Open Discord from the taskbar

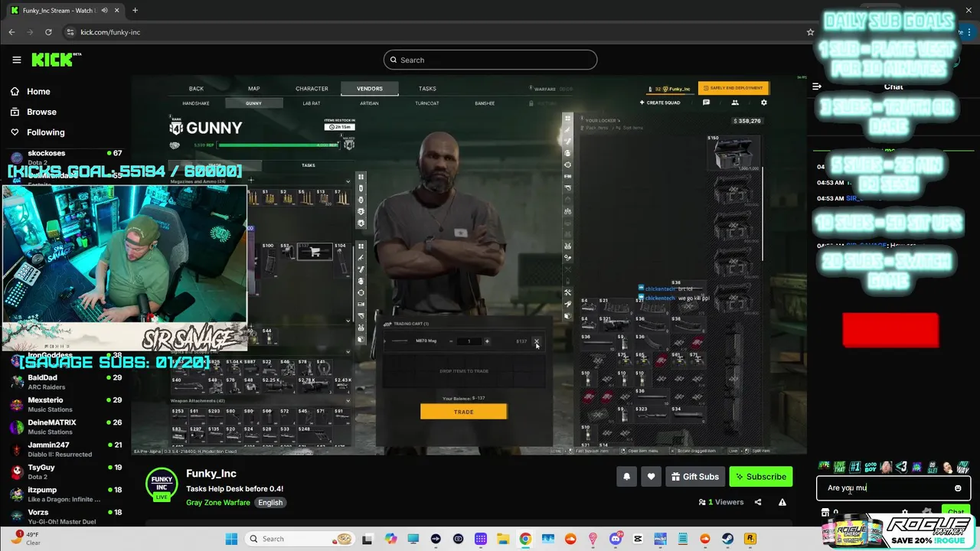pyautogui.click(x=616, y=539)
